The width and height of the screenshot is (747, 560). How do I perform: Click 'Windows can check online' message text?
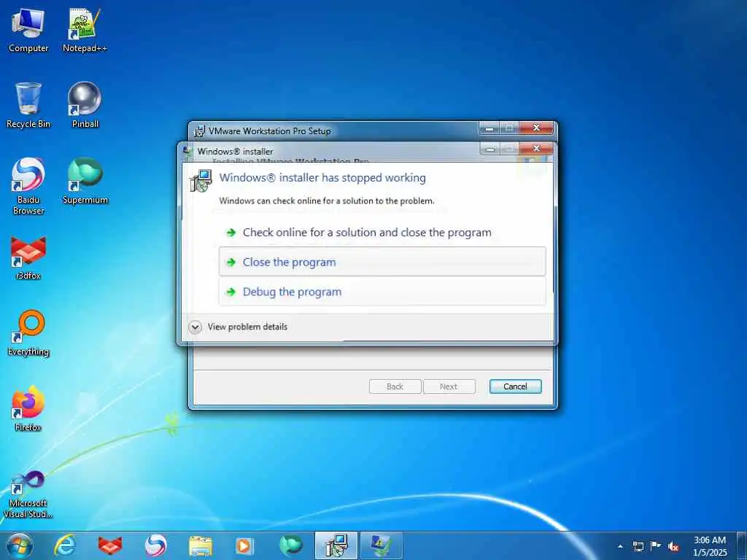point(327,201)
